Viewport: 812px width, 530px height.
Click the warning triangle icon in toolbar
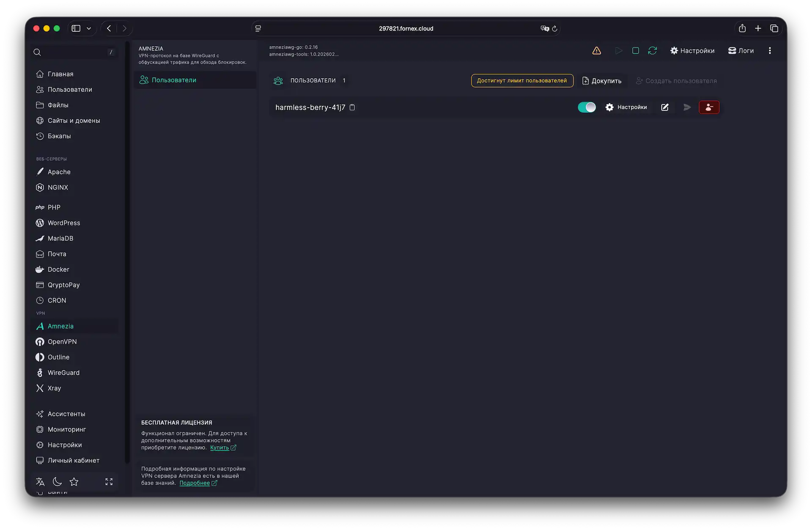pyautogui.click(x=596, y=51)
